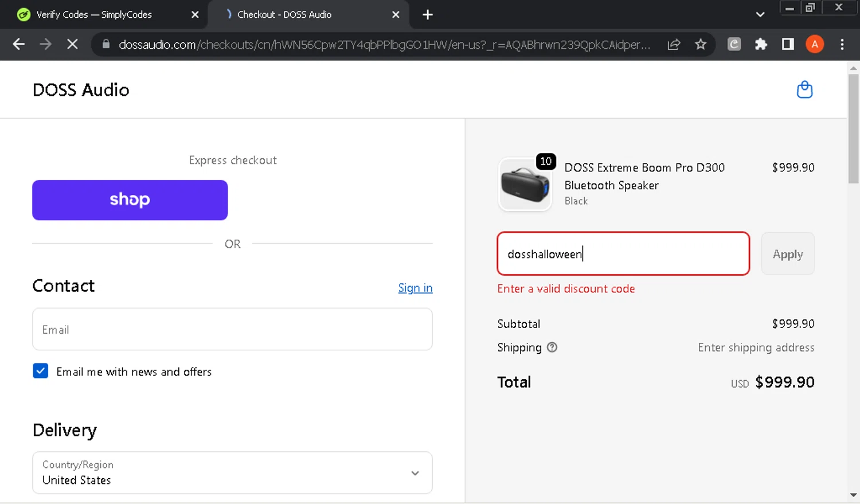Close the Verify Codes — SimplyCodes tab
The width and height of the screenshot is (860, 504).
[x=195, y=14]
